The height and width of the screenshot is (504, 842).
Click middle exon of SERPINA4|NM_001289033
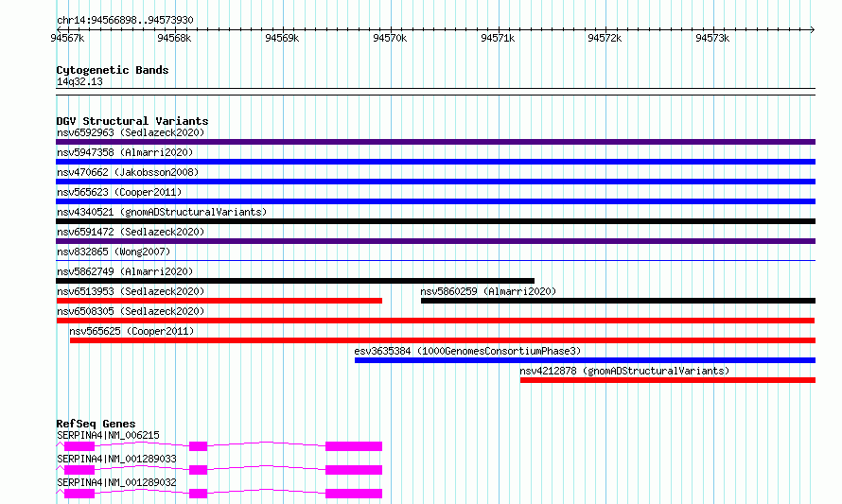[x=198, y=470]
